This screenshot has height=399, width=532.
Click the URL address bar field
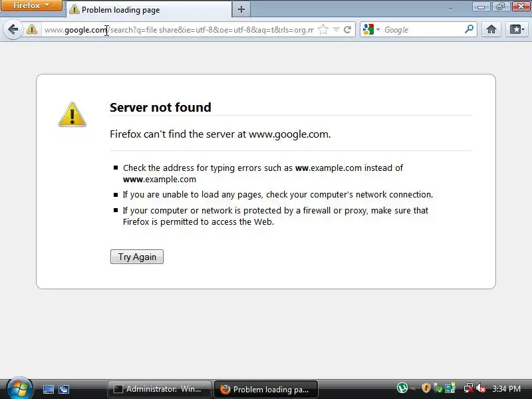(x=179, y=30)
